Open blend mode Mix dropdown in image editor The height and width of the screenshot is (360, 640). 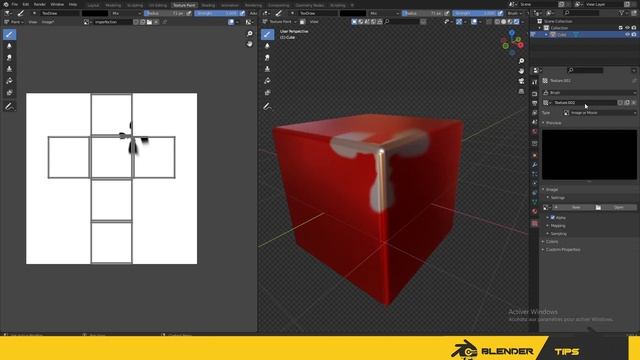[x=126, y=13]
